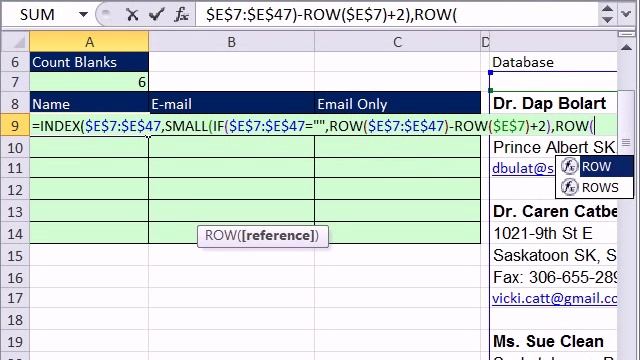Click the Saskatoon SK cell
The image size is (640, 360).
(x=553, y=255)
